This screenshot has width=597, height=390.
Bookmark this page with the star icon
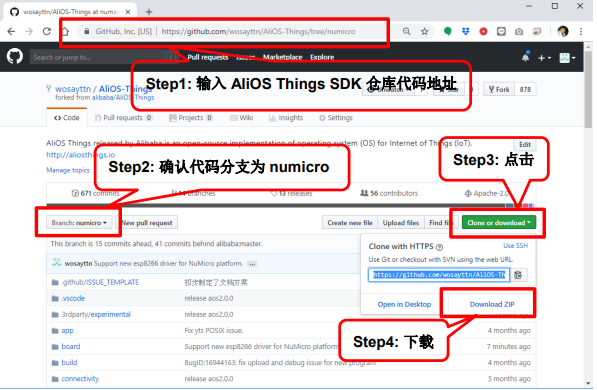[x=425, y=31]
